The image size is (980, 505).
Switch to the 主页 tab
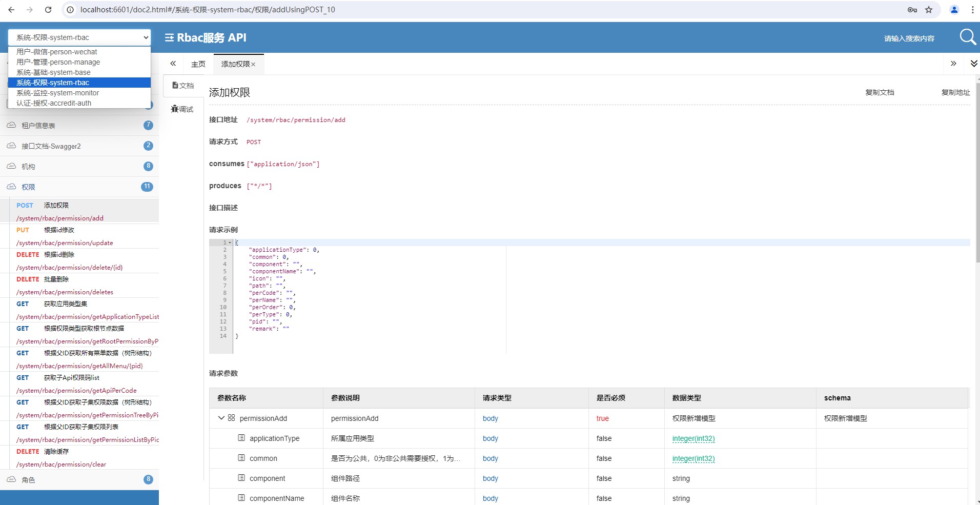coord(198,64)
